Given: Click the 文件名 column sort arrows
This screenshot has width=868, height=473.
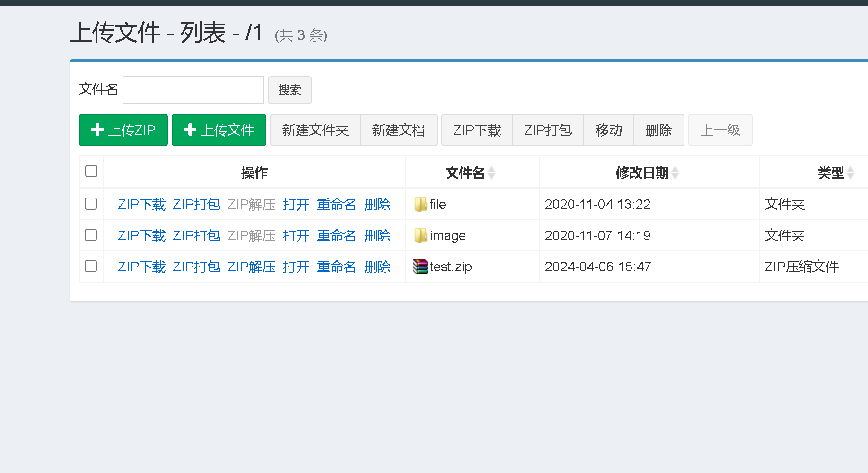Looking at the screenshot, I should click(491, 173).
